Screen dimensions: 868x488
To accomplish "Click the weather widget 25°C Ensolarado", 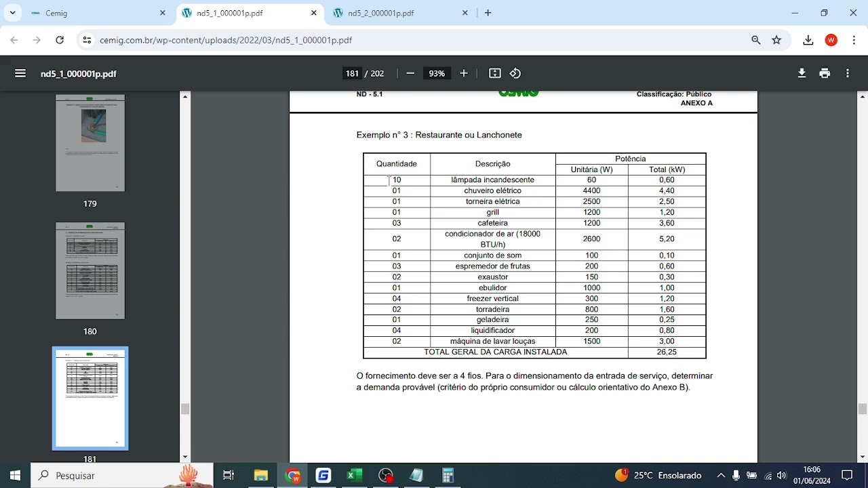I will (x=658, y=475).
